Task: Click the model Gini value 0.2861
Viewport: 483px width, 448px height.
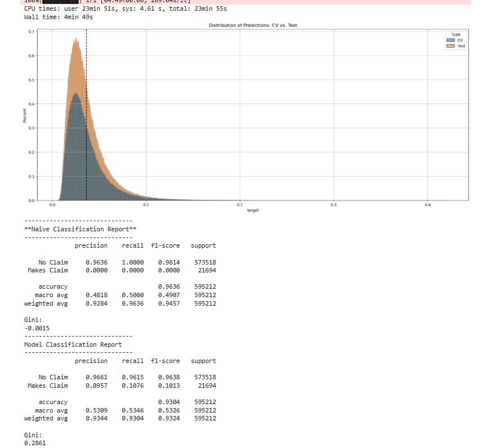Action: pos(35,443)
